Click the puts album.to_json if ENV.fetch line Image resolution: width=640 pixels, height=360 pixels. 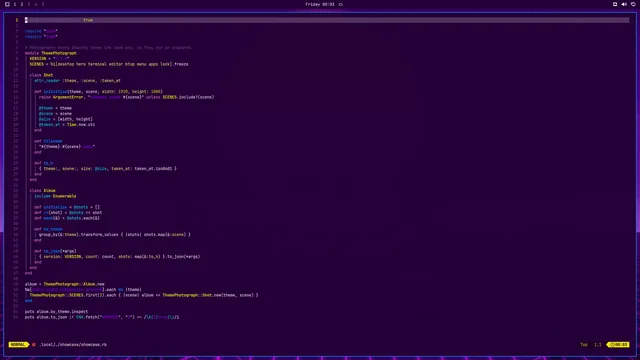tap(102, 317)
